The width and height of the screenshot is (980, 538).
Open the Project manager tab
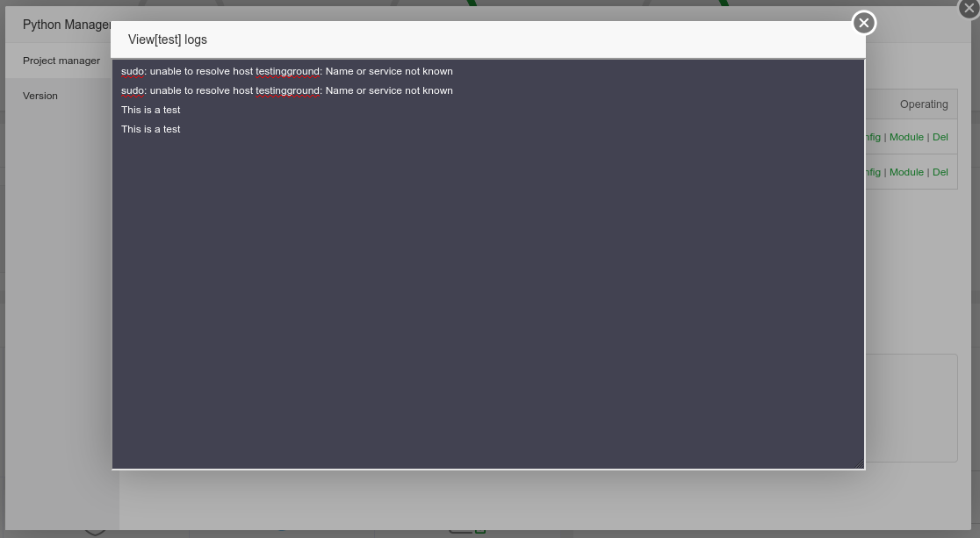[x=61, y=61]
